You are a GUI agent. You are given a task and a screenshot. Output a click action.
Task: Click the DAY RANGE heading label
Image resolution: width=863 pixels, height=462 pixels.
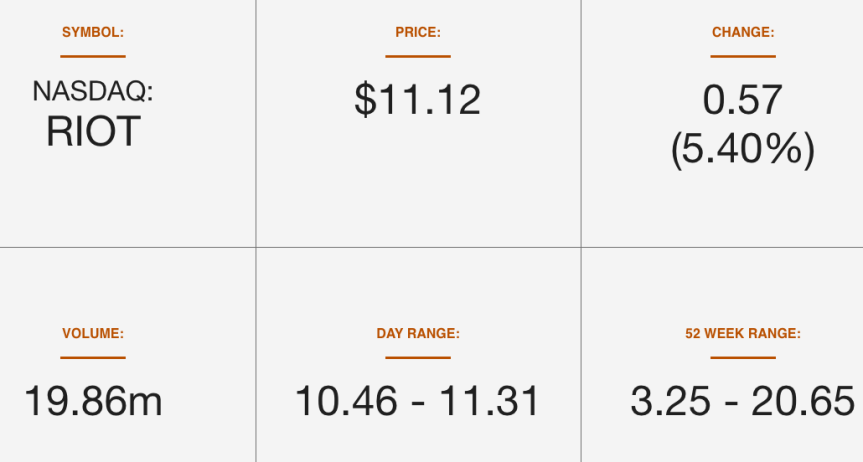tap(418, 334)
